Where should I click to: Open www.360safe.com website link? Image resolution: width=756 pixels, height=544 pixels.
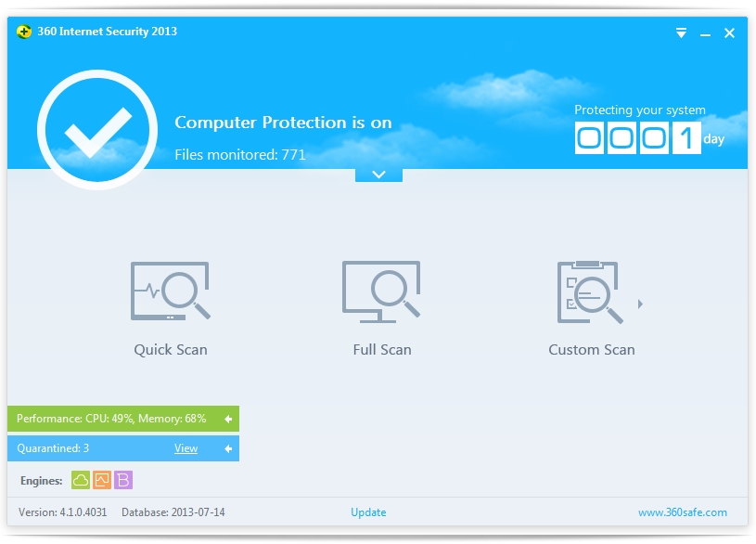(682, 512)
